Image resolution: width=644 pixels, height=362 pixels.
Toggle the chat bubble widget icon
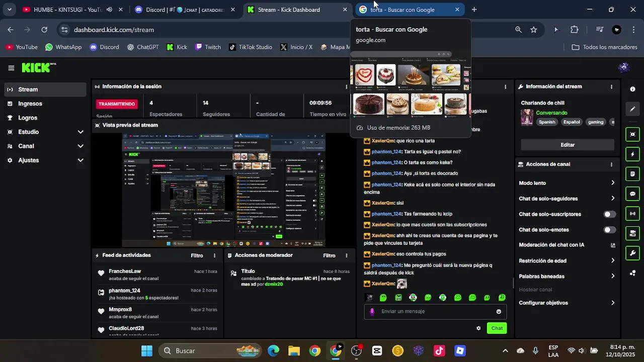coord(632,194)
